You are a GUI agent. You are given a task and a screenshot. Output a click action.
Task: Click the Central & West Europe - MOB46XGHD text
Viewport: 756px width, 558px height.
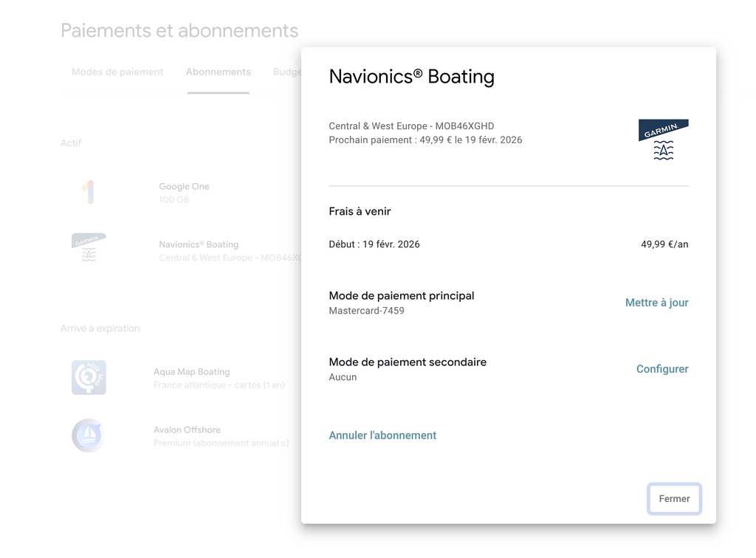pyautogui.click(x=411, y=125)
